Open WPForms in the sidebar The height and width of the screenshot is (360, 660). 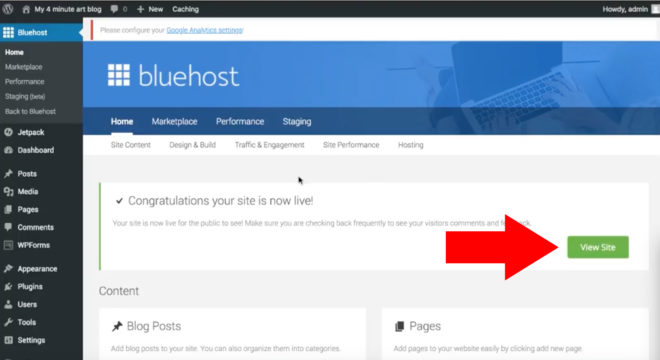(x=34, y=245)
